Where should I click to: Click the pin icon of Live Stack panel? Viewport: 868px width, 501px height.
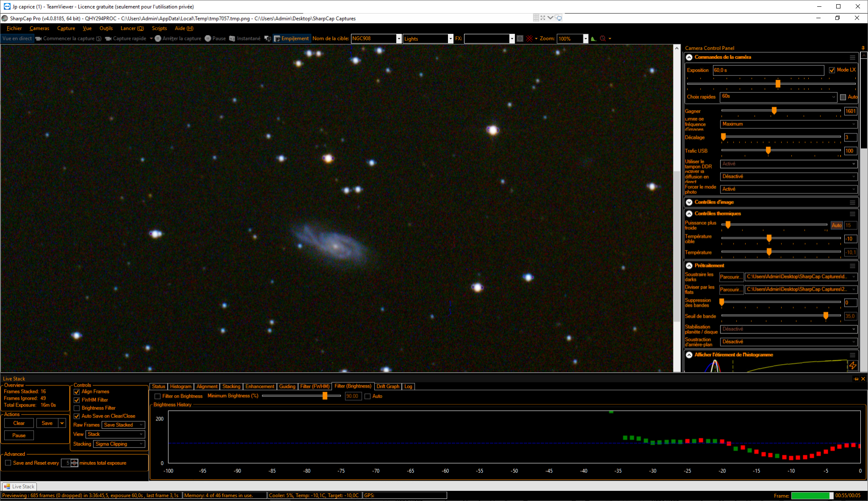click(856, 379)
